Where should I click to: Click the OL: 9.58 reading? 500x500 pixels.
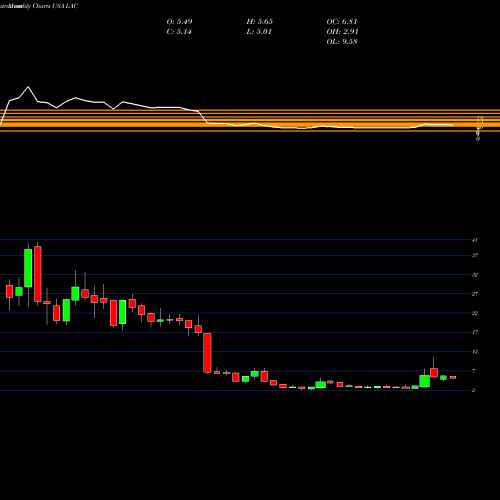coord(342,42)
